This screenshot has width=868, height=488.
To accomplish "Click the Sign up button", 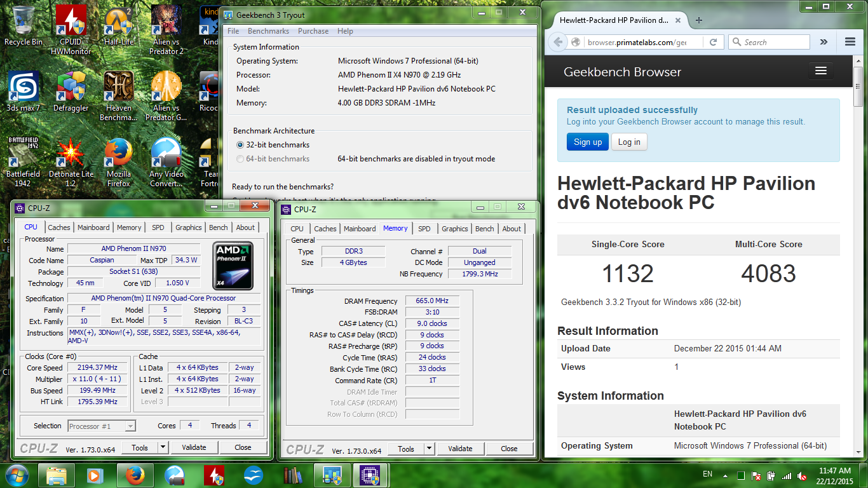I will tap(588, 142).
